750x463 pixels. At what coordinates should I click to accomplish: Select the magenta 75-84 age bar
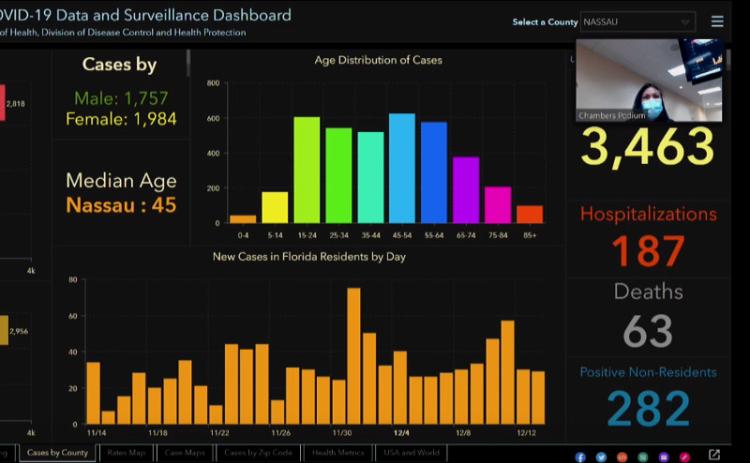click(x=498, y=205)
